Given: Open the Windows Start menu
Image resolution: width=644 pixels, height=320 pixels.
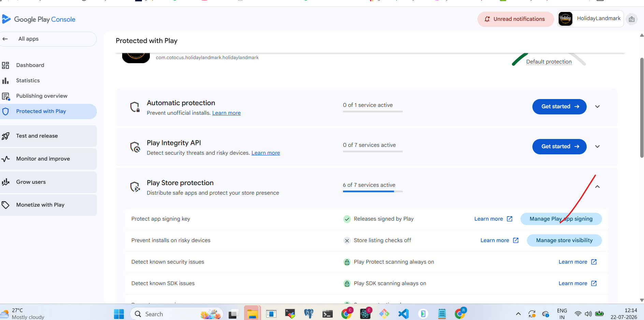Looking at the screenshot, I should pyautogui.click(x=119, y=314).
